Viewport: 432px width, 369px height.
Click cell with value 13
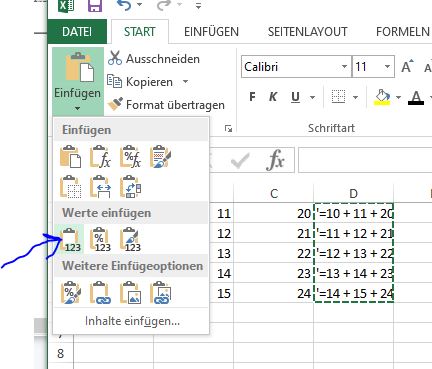(x=222, y=253)
